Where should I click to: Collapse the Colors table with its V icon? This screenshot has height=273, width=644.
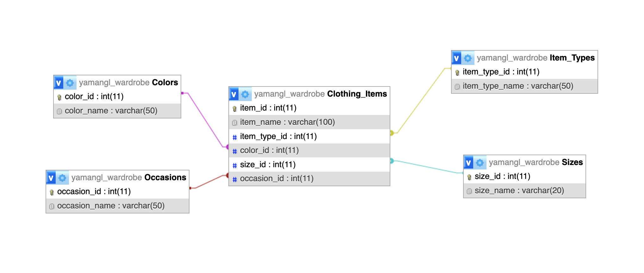click(59, 83)
